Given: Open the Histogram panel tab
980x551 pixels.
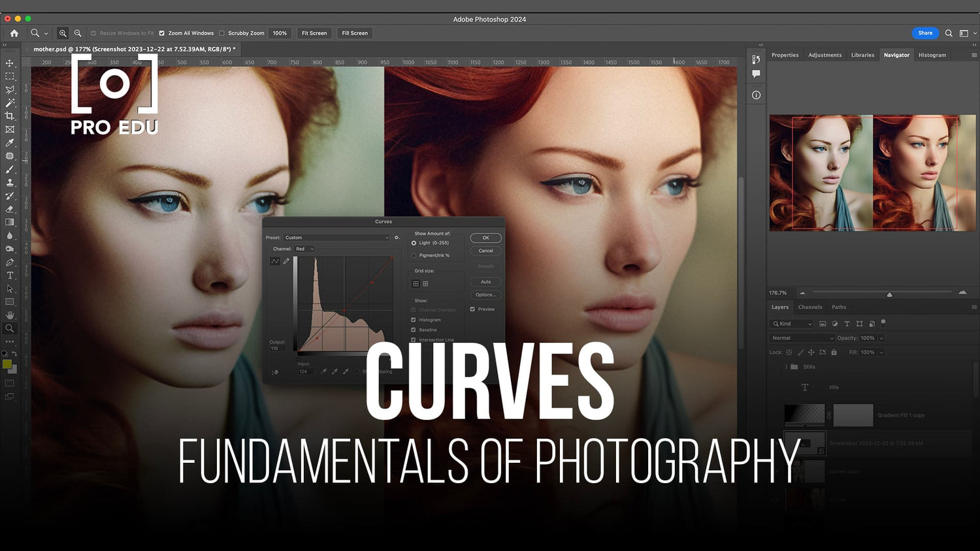Looking at the screenshot, I should click(x=932, y=55).
